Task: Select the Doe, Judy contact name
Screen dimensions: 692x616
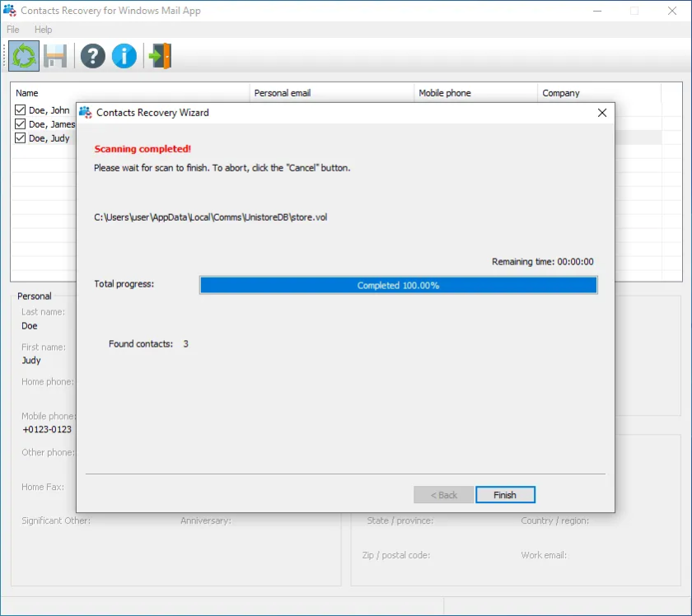Action: tap(49, 138)
